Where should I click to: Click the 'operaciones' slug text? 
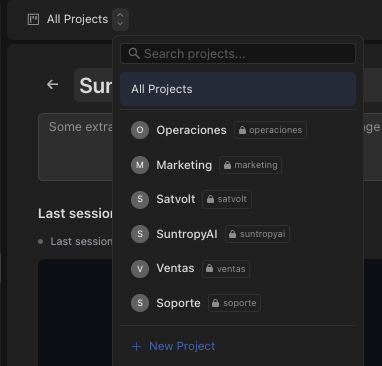pos(276,130)
